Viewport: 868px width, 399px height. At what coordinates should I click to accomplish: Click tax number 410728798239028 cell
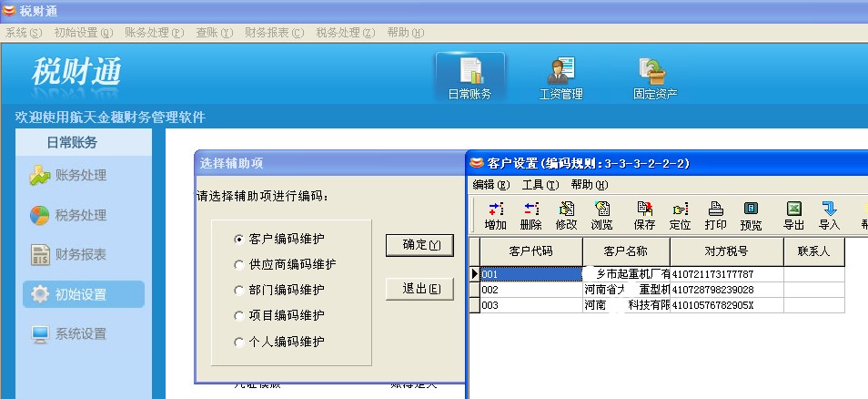point(727,290)
